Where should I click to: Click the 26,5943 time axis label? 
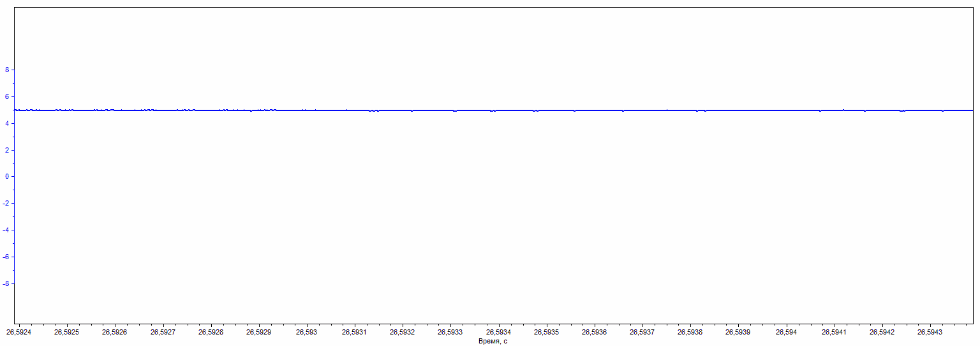(x=930, y=333)
